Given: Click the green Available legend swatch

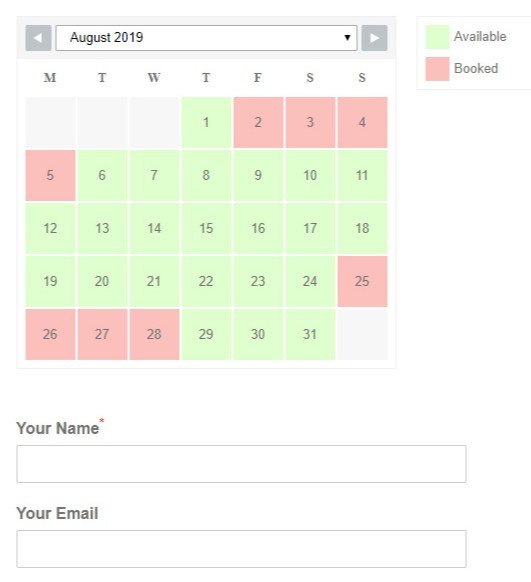Looking at the screenshot, I should (x=437, y=37).
